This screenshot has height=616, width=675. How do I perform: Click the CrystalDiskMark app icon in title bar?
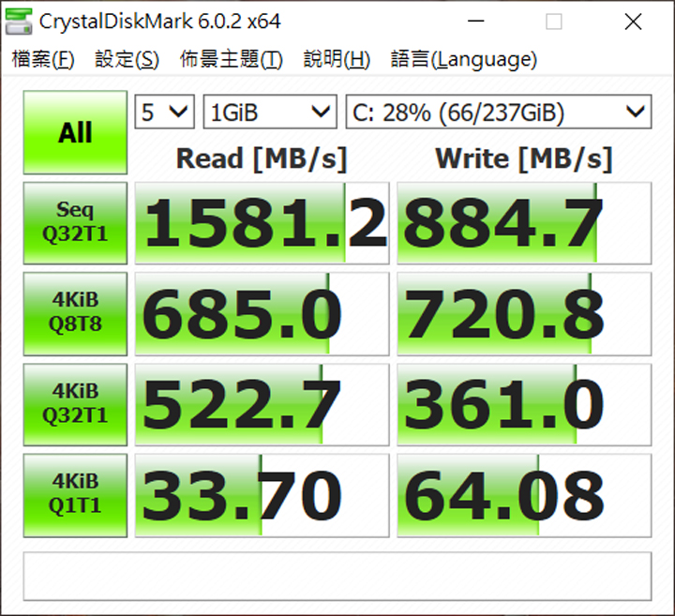19,22
